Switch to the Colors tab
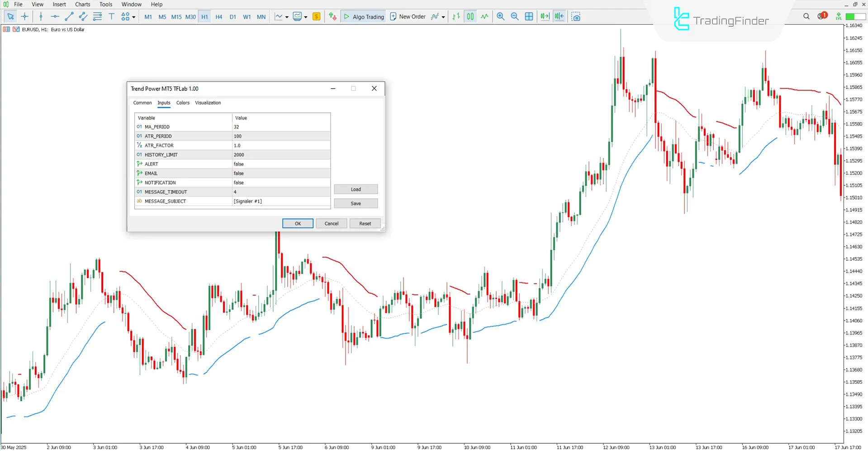The image size is (868, 451). tap(183, 103)
